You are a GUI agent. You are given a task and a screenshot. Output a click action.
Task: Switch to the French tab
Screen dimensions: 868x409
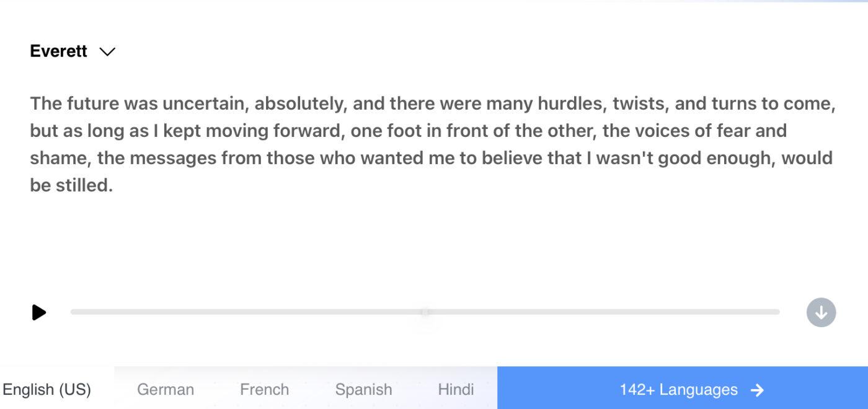tap(264, 389)
